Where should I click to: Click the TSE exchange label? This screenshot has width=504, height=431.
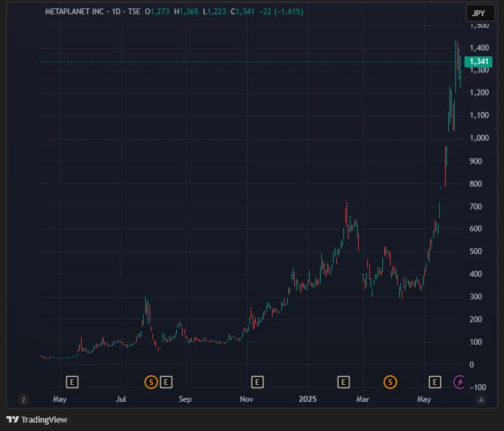[134, 12]
